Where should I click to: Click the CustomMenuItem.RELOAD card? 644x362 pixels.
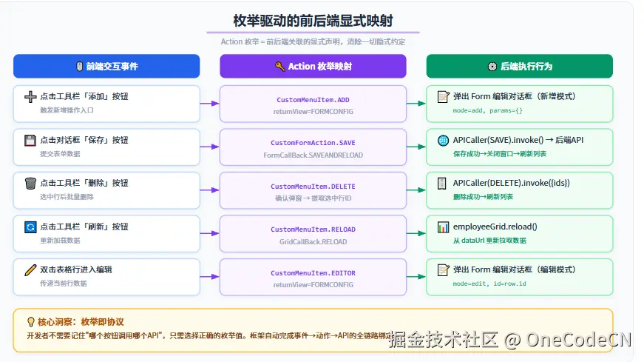313,234
